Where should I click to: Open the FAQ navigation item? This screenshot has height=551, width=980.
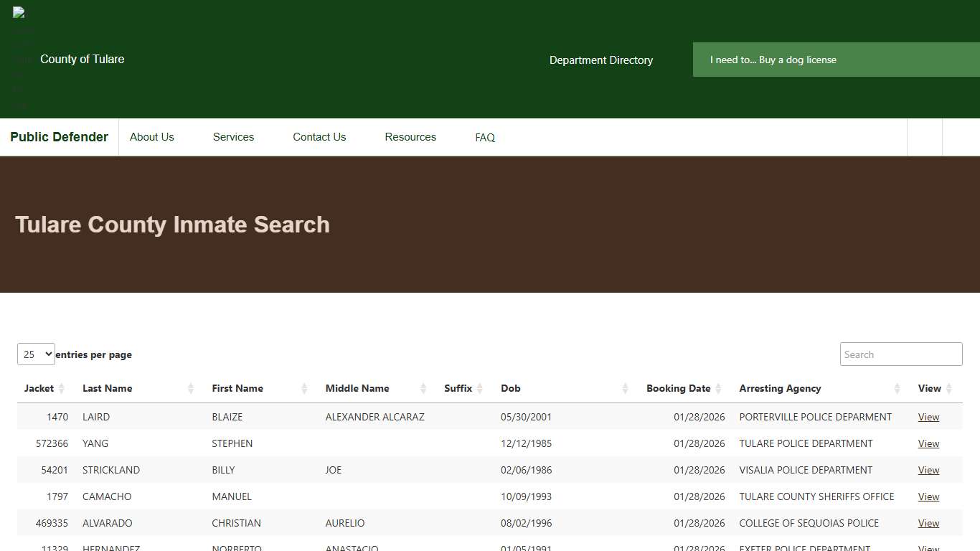coord(484,137)
